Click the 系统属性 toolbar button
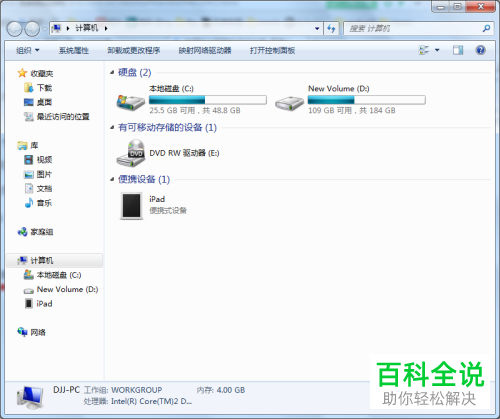 click(x=74, y=50)
